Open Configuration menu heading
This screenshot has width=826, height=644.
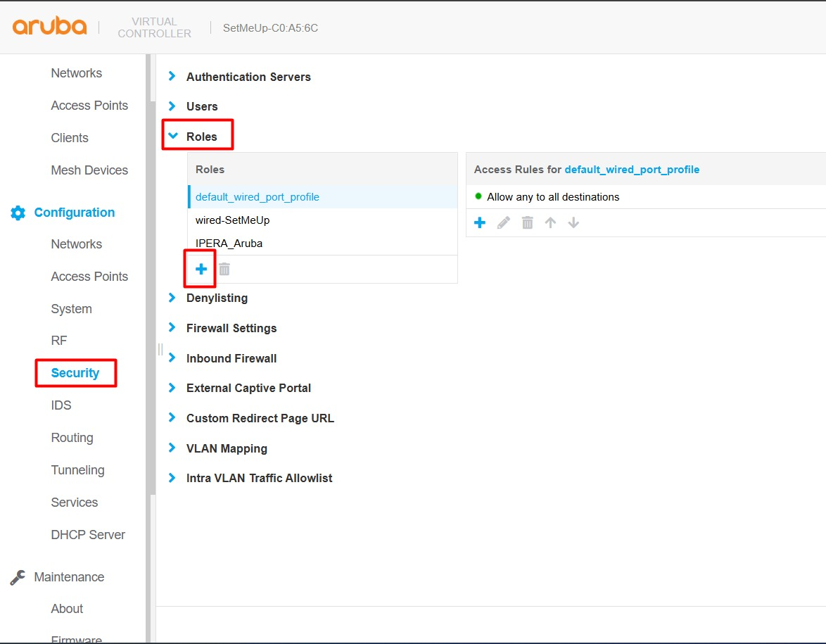click(75, 213)
